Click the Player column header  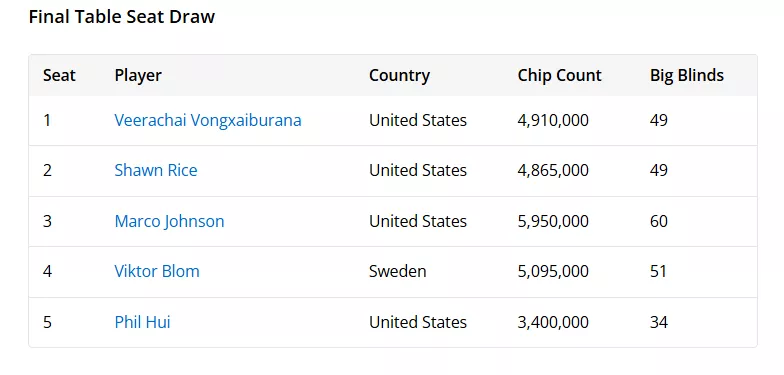click(138, 76)
